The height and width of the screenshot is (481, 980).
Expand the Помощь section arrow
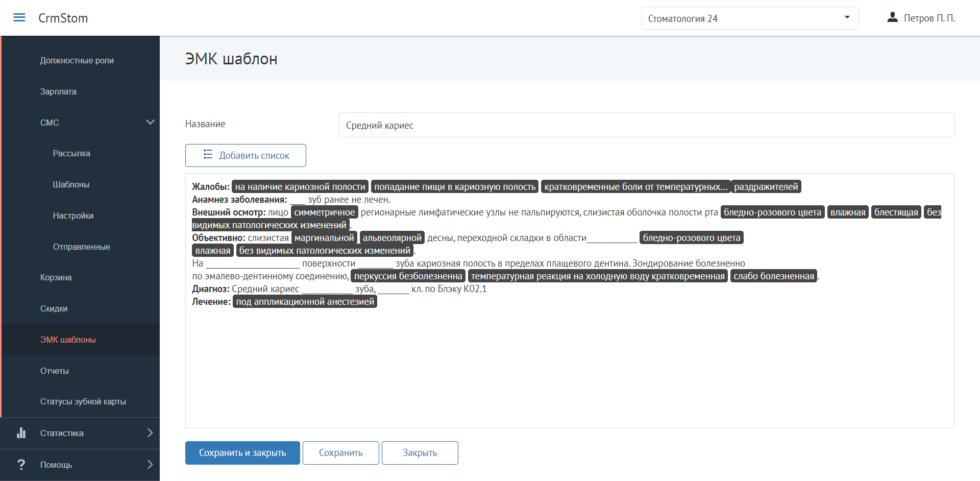coord(150,465)
